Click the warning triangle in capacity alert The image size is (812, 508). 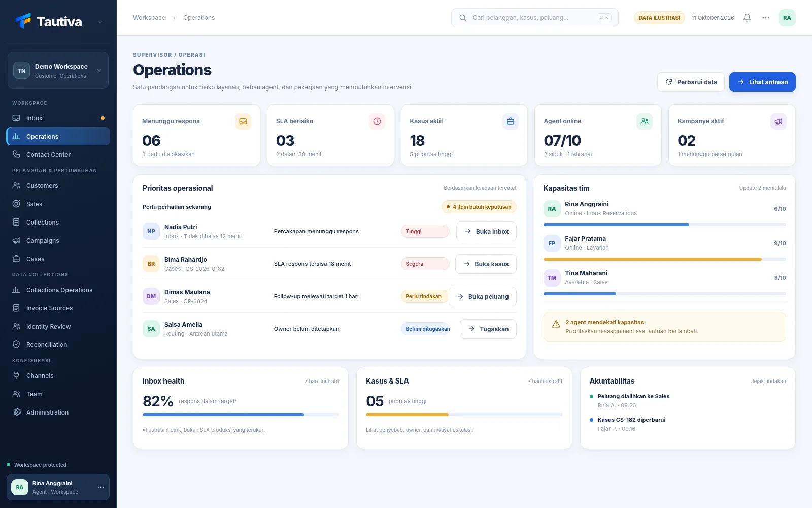(556, 324)
